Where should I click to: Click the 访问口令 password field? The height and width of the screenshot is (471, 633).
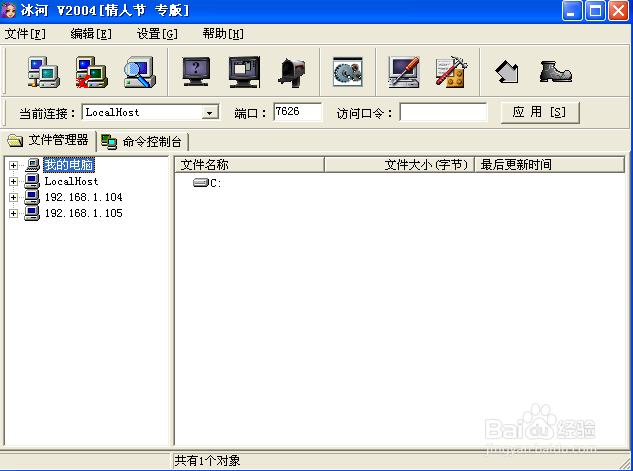pos(443,112)
